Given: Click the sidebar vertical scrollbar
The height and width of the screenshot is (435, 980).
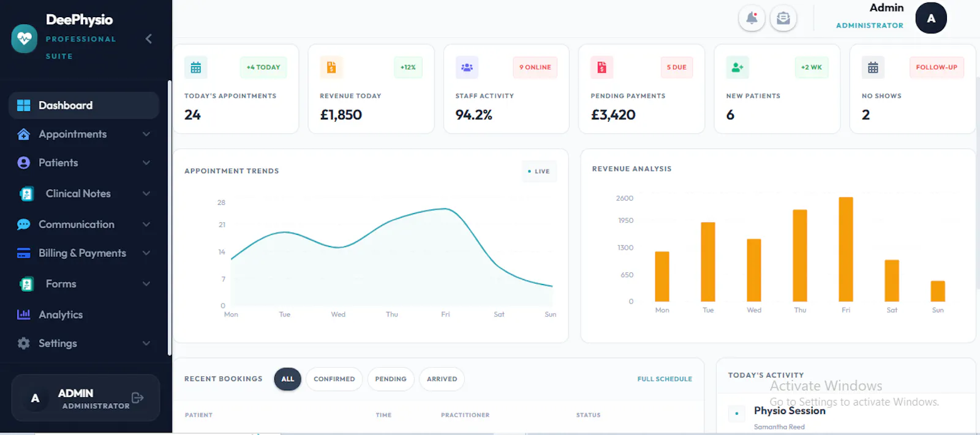Looking at the screenshot, I should pos(169,217).
